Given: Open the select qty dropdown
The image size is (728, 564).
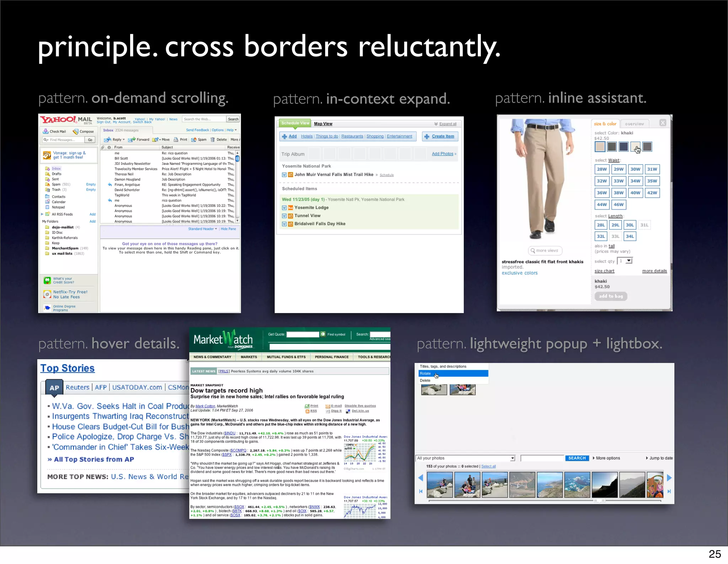Looking at the screenshot, I should [629, 261].
